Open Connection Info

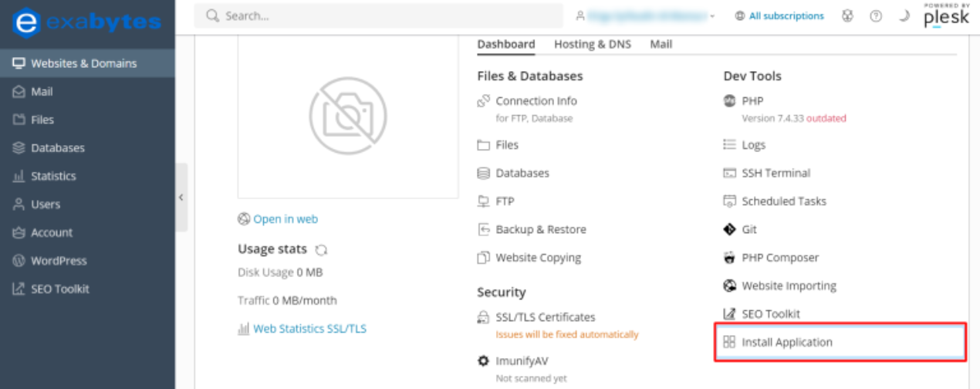coord(536,101)
